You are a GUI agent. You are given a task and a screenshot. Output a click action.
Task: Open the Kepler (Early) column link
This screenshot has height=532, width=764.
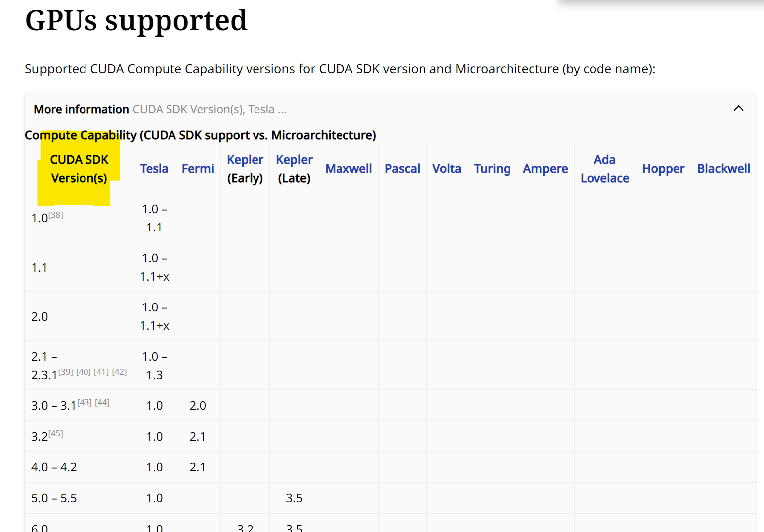(245, 160)
